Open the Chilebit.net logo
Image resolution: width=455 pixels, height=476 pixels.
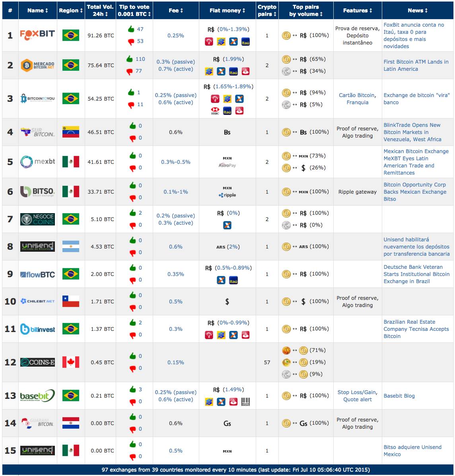[38, 301]
